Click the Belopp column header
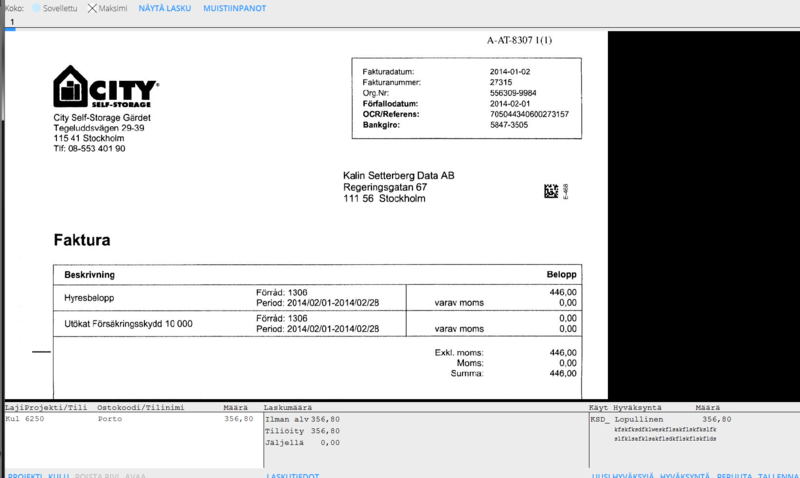Screen dimensions: 800x478 (561, 274)
